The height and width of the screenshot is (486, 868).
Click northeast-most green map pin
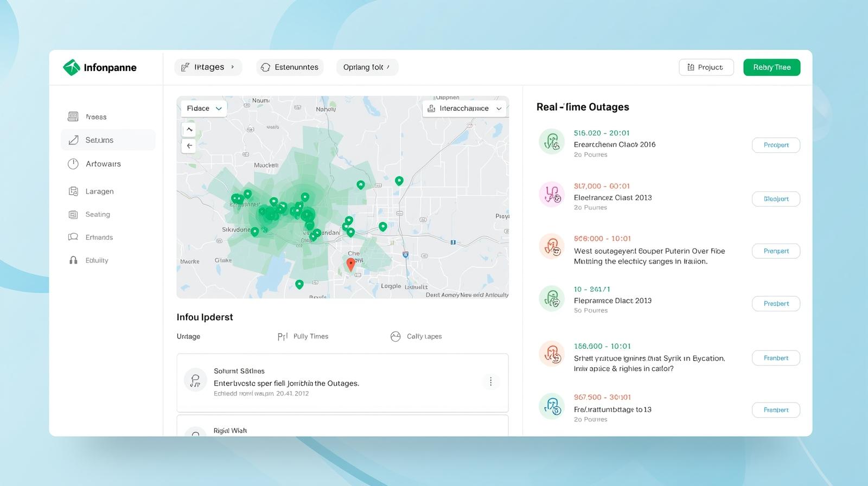click(399, 181)
